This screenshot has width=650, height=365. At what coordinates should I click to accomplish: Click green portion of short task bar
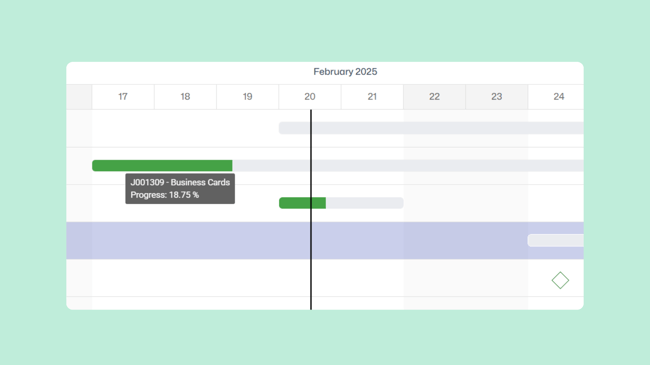tap(302, 203)
